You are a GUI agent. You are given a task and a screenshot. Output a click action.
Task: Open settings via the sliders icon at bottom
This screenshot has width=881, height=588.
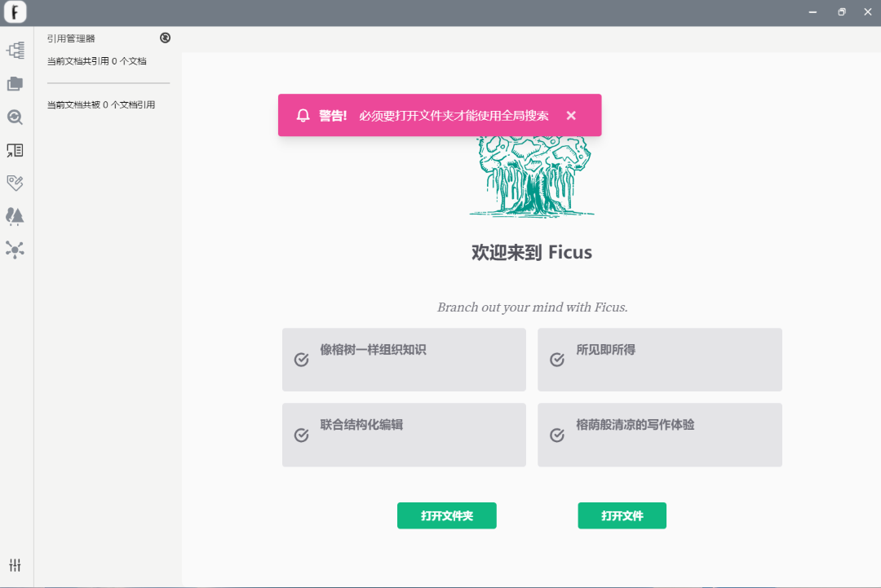click(15, 564)
